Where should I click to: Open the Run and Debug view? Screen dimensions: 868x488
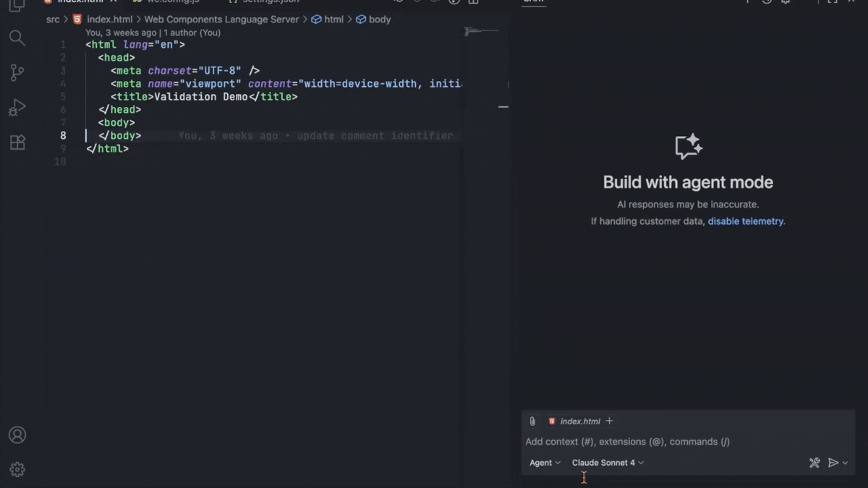[x=17, y=107]
